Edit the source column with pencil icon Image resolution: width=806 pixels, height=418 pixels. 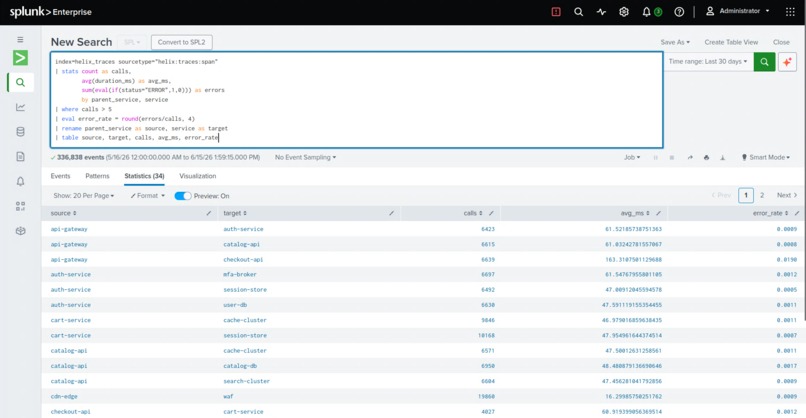[209, 213]
